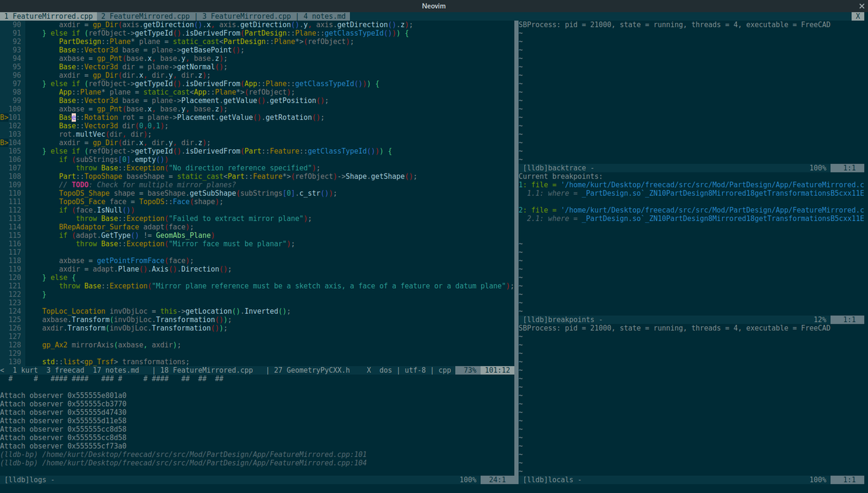This screenshot has width=868, height=493.
Task: Click the left arrow before '1 kurt'
Action: click(x=3, y=370)
